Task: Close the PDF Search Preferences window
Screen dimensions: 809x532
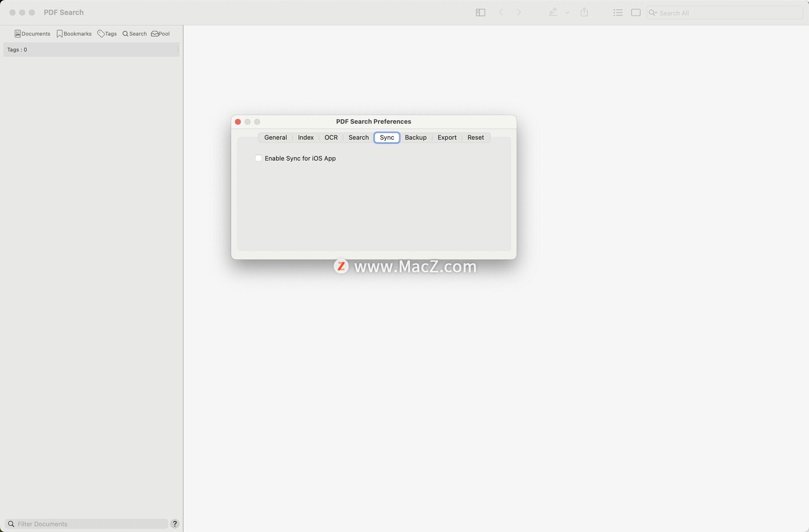Action: coord(238,122)
